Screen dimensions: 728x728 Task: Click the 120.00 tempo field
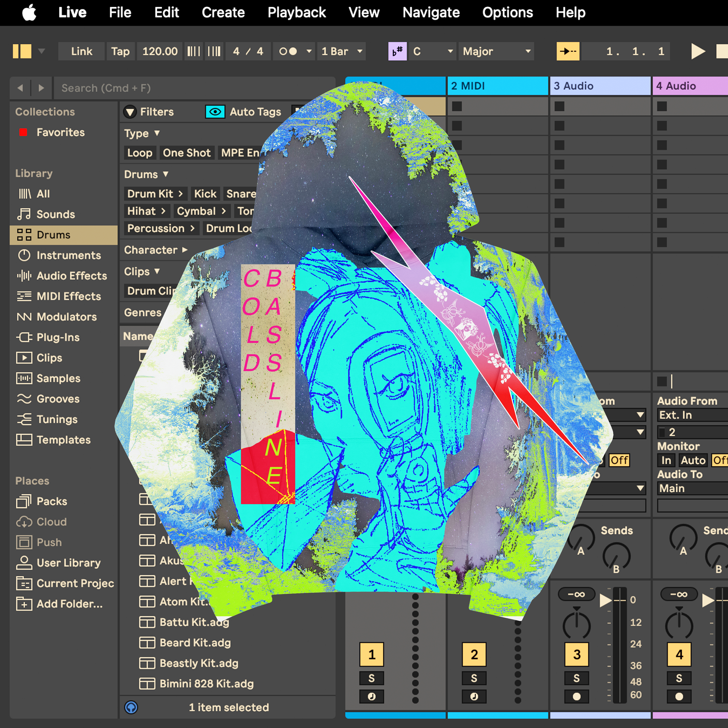pyautogui.click(x=160, y=51)
